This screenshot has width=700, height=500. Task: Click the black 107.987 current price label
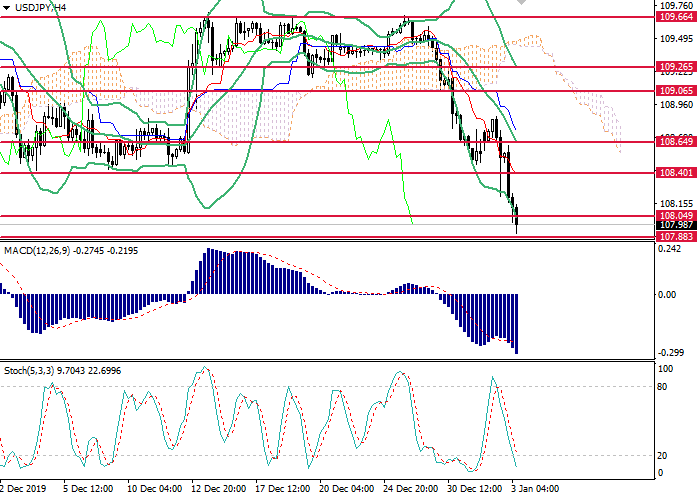(x=677, y=226)
